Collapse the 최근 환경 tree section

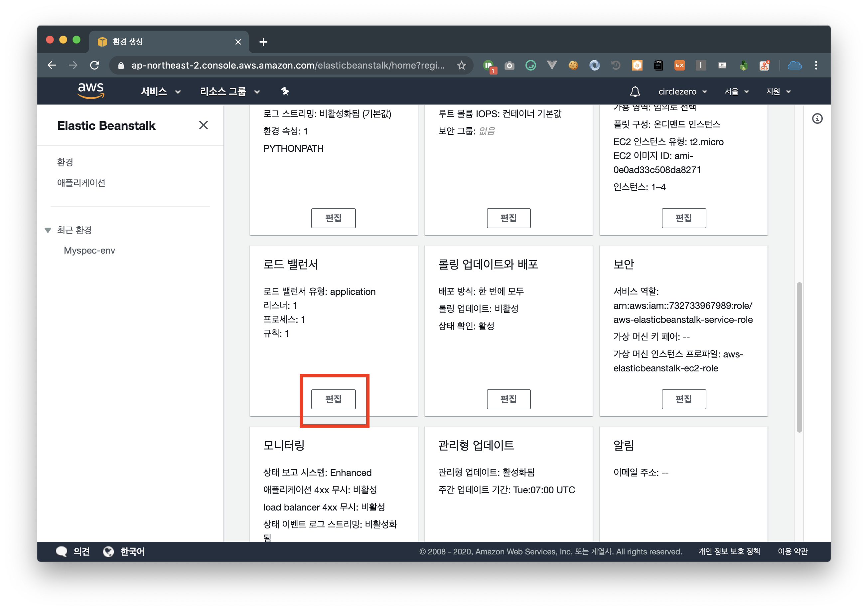click(48, 230)
